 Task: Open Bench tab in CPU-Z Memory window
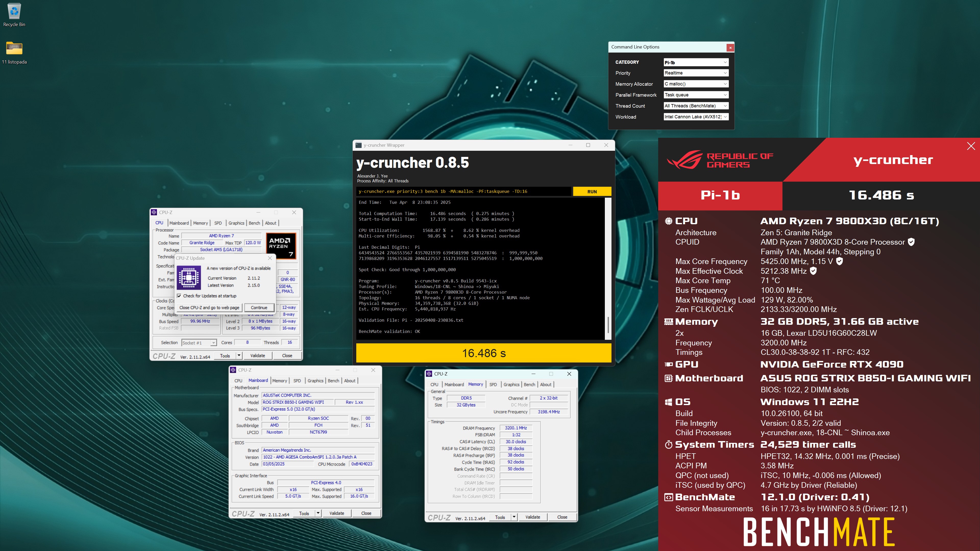pos(529,384)
